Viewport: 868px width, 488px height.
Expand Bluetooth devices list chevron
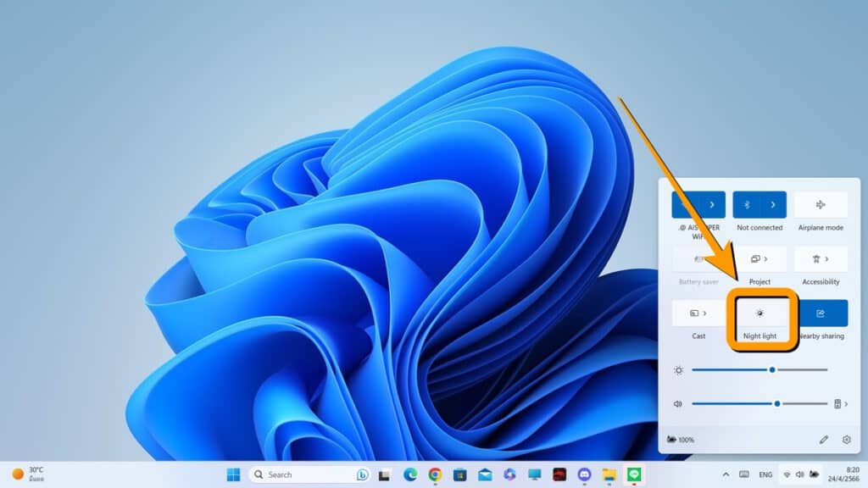(x=773, y=205)
